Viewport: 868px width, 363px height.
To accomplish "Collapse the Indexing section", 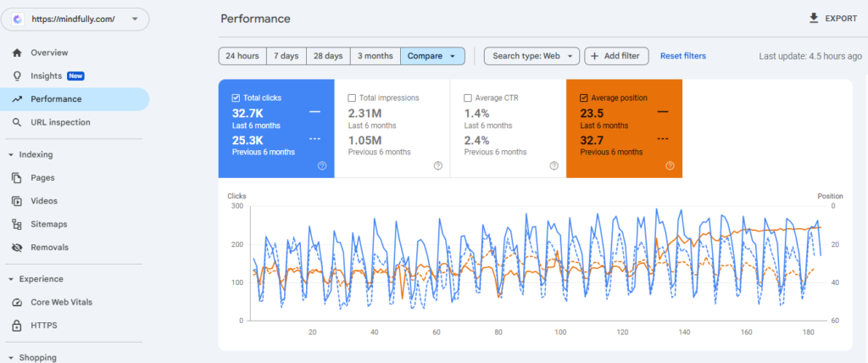I will click(x=10, y=154).
